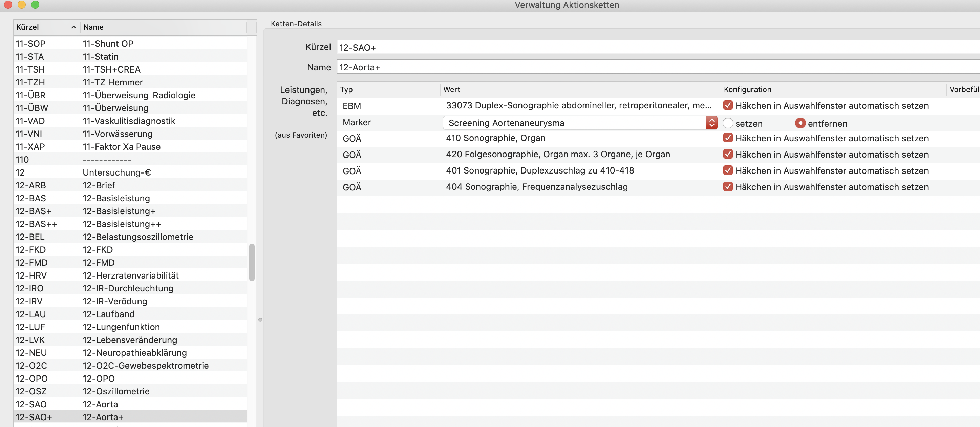Click value '420 Folgesonographie, Organ max. 3 Organe'

[x=558, y=154]
